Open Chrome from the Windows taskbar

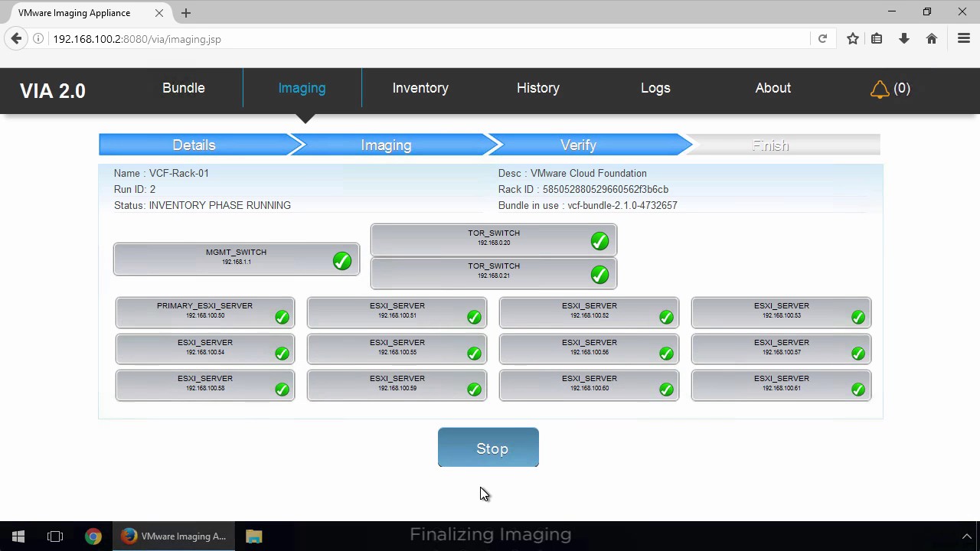click(93, 536)
